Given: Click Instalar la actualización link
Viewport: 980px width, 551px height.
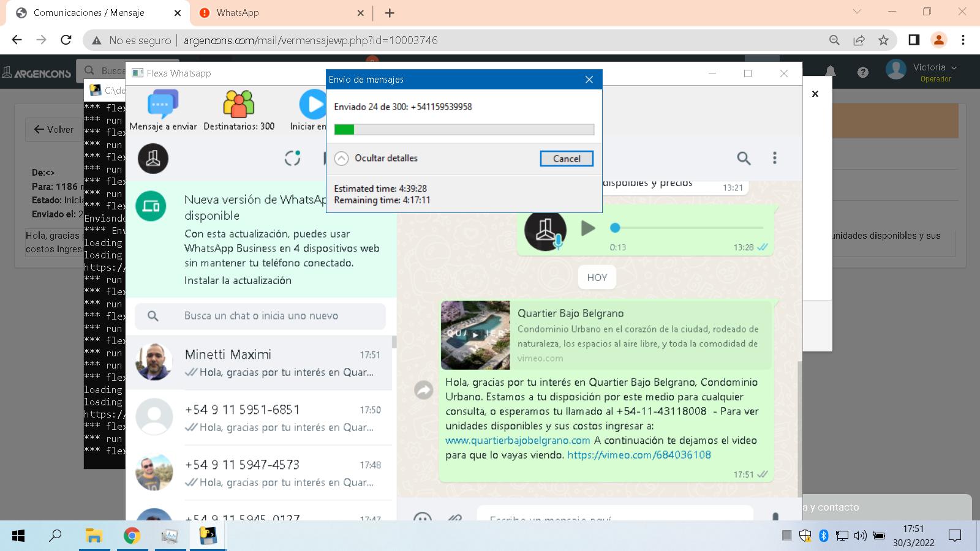Looking at the screenshot, I should tap(238, 280).
